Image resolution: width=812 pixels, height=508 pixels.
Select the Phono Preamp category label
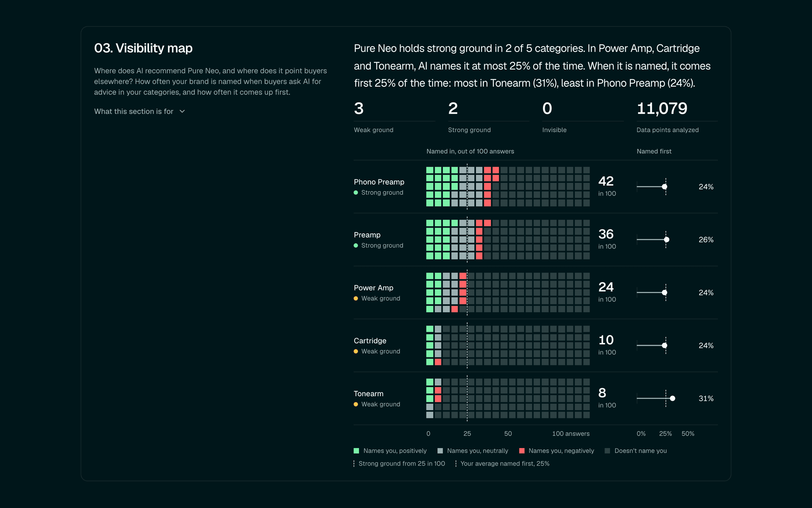pyautogui.click(x=379, y=182)
